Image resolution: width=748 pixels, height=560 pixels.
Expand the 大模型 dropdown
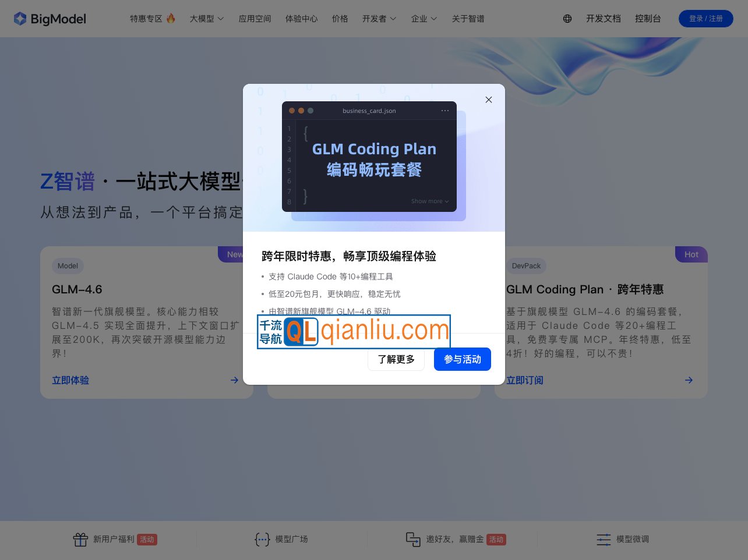[x=207, y=19]
